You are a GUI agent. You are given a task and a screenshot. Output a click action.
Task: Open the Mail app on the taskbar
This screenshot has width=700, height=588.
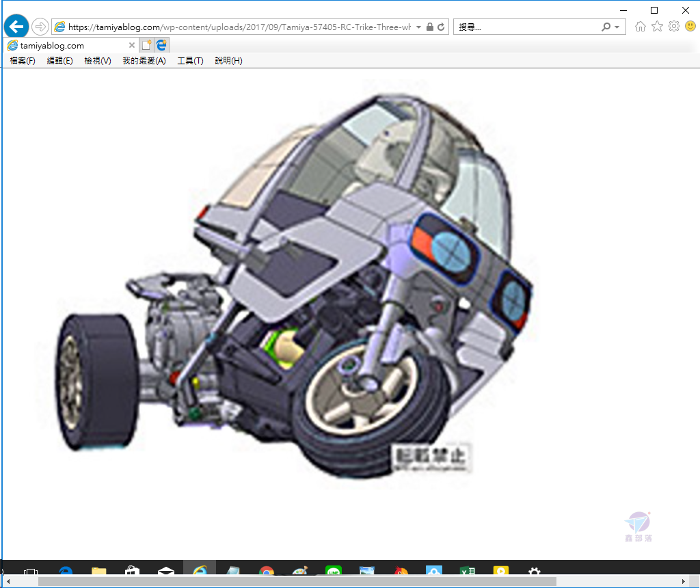[166, 571]
